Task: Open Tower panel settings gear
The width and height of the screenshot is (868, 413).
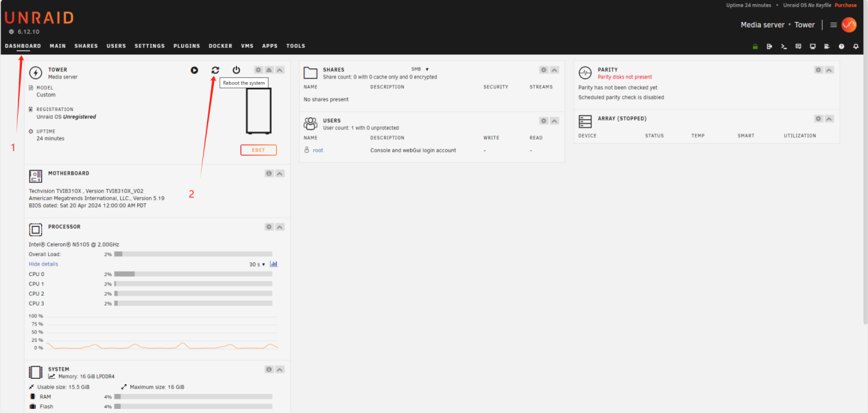Action: [258, 70]
